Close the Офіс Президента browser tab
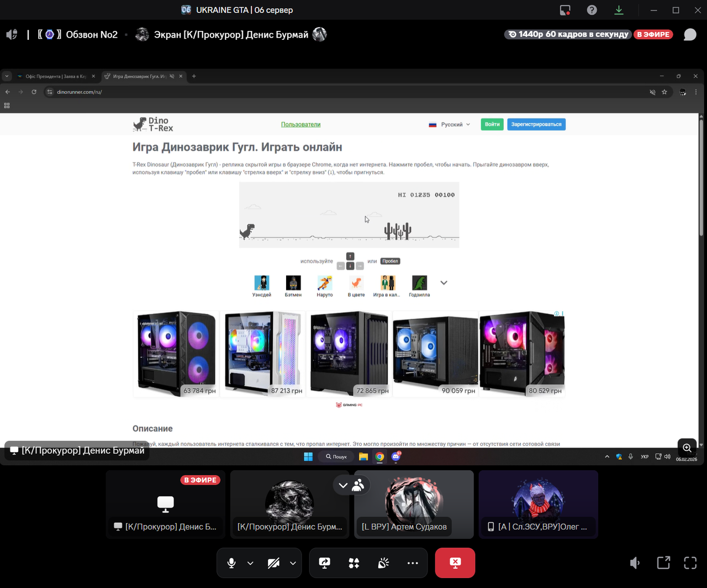707x588 pixels. pos(93,76)
